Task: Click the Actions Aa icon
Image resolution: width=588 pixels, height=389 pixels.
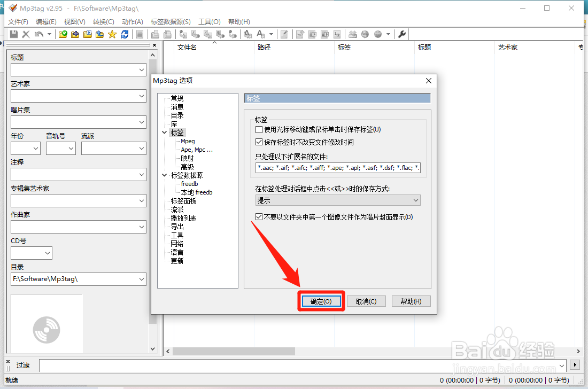Action: click(261, 34)
